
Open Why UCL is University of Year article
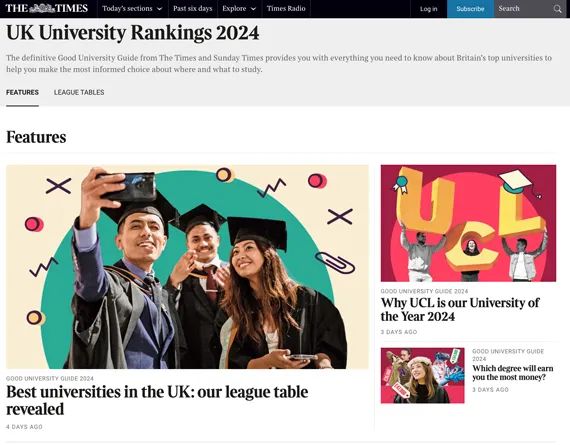click(x=460, y=309)
